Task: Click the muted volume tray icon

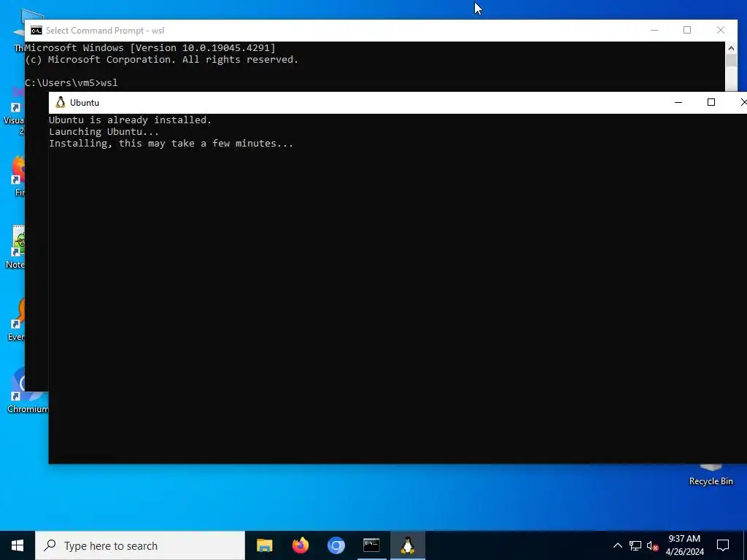Action: click(x=652, y=545)
